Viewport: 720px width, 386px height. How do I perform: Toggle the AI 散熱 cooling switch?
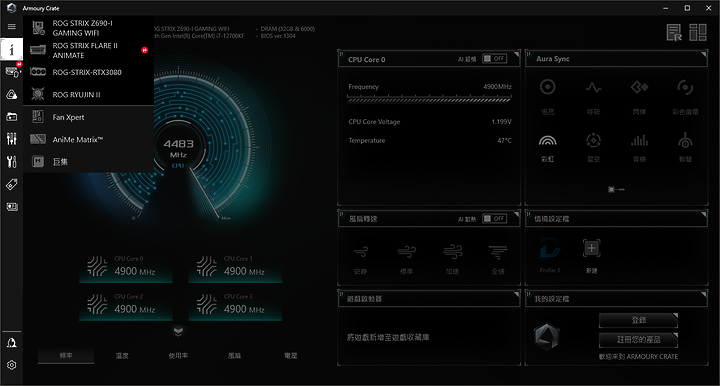coord(495,218)
